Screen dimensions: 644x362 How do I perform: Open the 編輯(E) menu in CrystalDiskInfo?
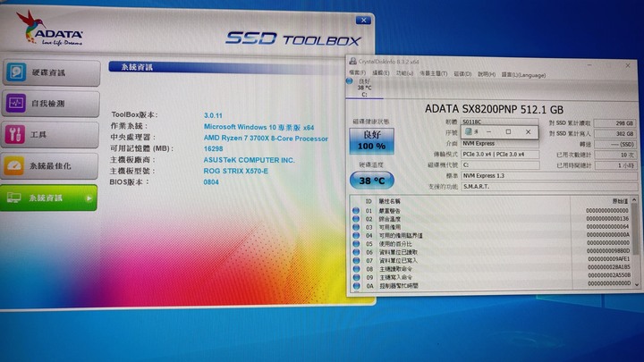[381, 73]
